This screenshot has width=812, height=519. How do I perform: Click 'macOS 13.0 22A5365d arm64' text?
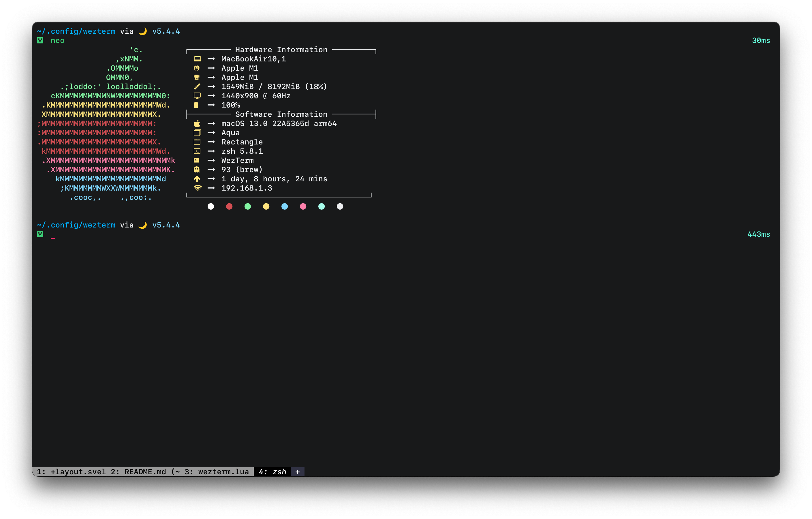(279, 124)
